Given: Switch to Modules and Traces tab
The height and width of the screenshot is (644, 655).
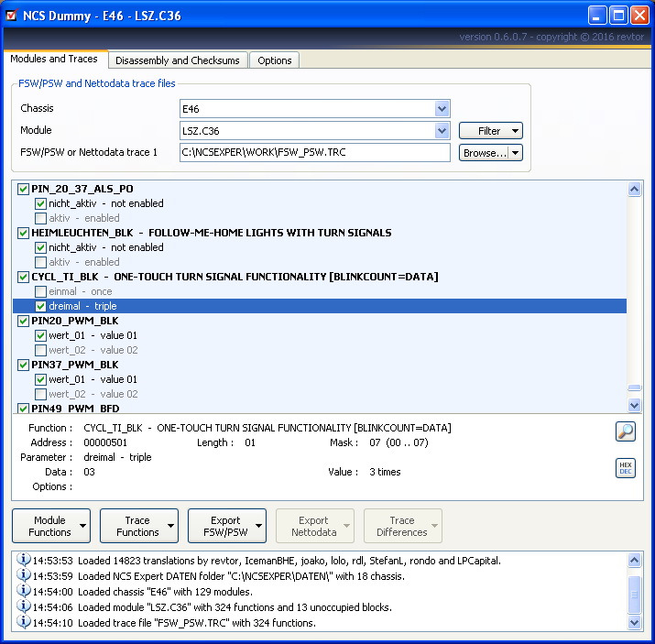Looking at the screenshot, I should click(x=54, y=59).
